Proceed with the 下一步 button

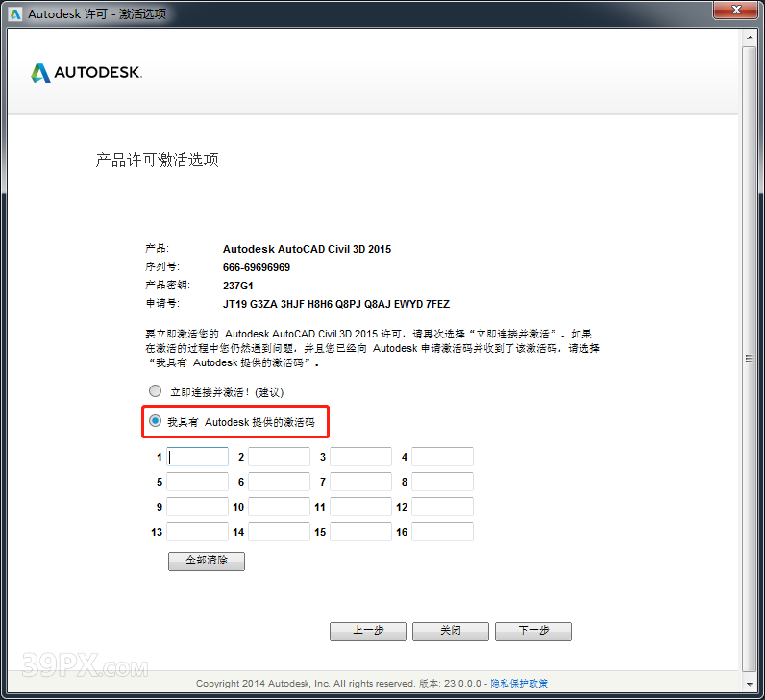point(533,631)
